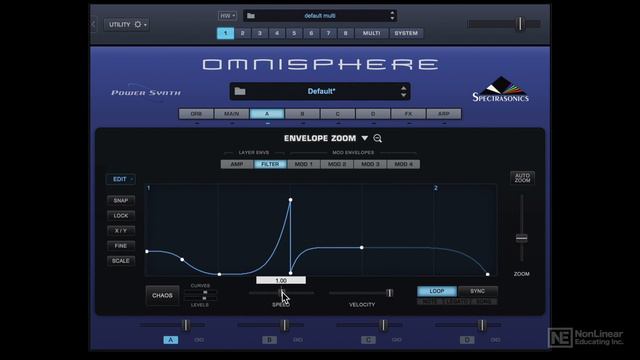Screen dimensions: 640x360
Task: Switch to the ARP tab
Action: pyautogui.click(x=444, y=114)
